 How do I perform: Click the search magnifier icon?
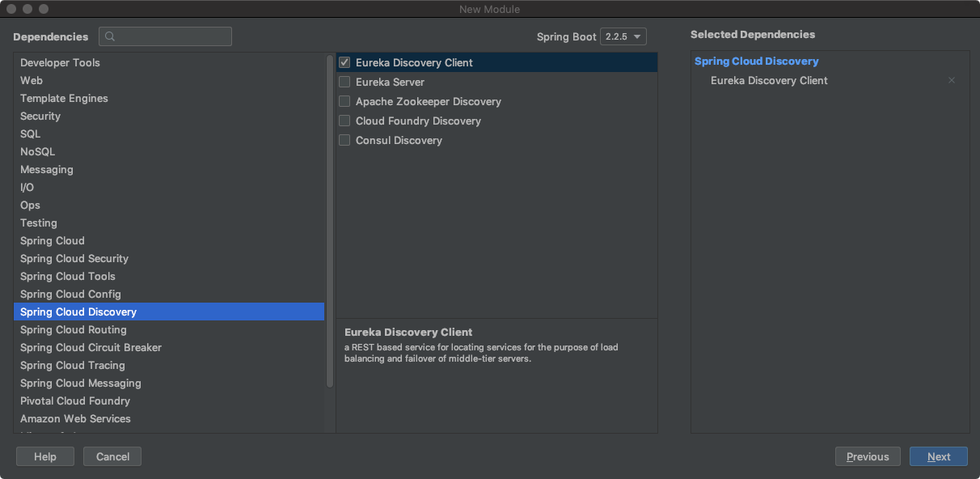110,36
